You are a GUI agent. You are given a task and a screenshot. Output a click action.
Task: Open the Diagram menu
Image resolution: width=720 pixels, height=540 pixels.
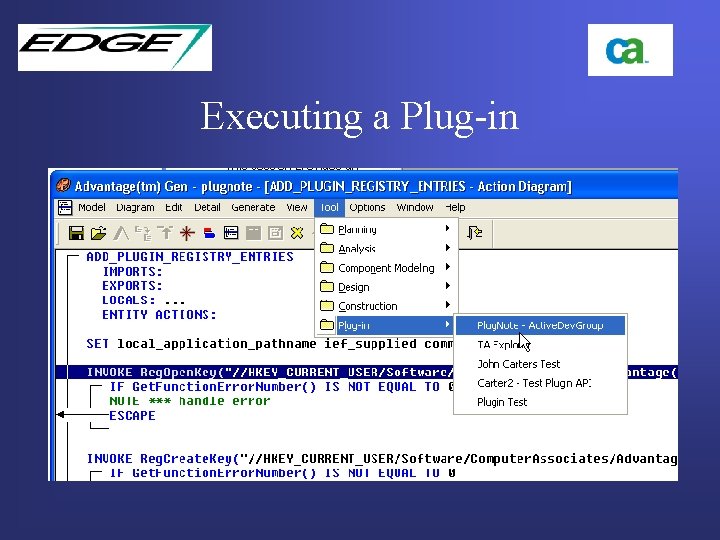point(135,208)
